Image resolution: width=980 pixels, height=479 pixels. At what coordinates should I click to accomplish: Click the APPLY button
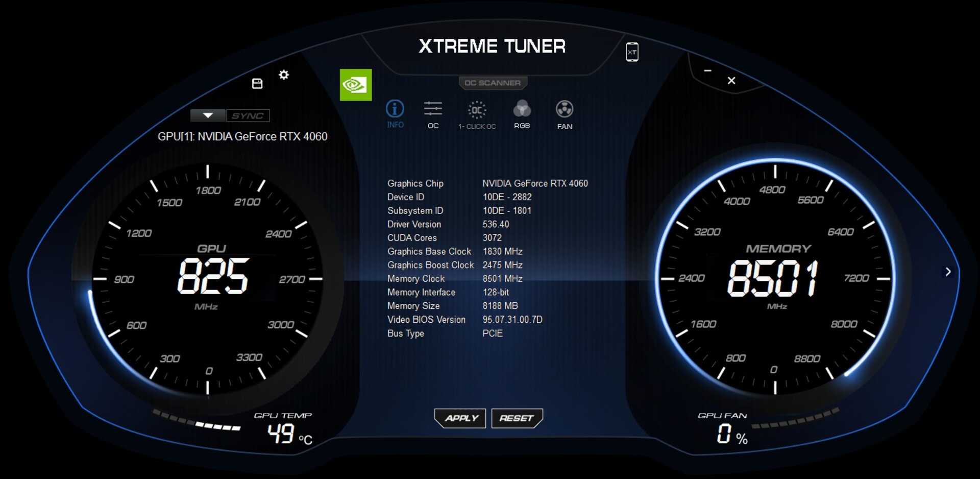pos(460,418)
